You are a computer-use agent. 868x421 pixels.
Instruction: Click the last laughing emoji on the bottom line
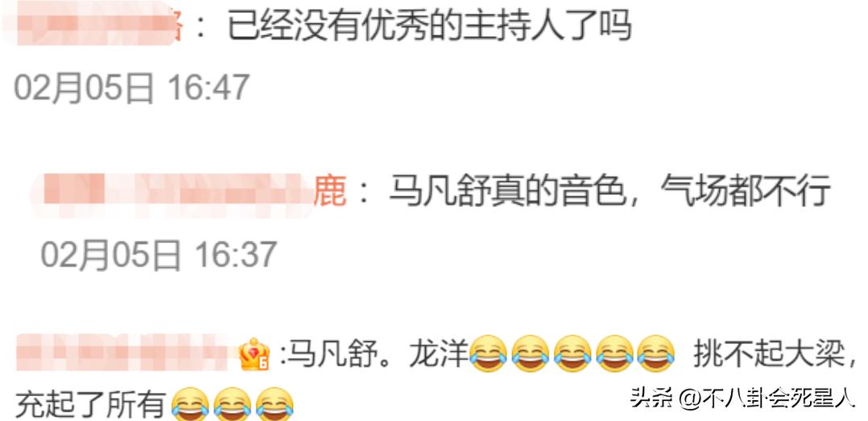coord(275,404)
